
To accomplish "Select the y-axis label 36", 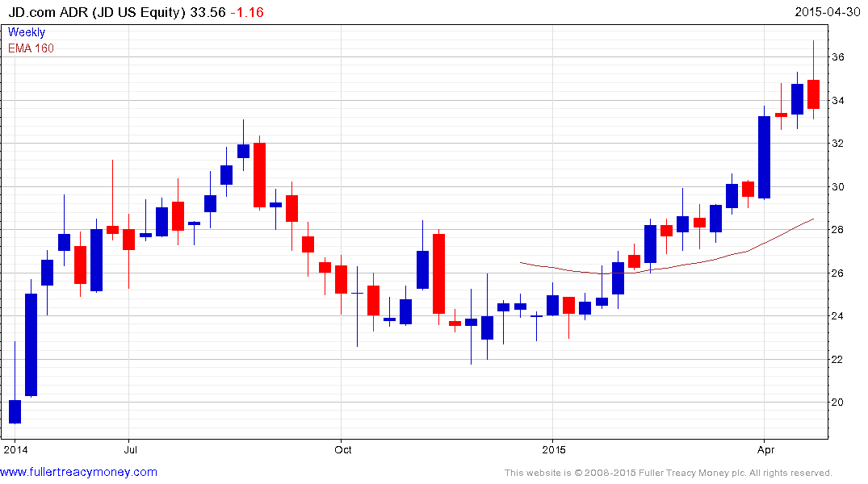I will [x=837, y=57].
